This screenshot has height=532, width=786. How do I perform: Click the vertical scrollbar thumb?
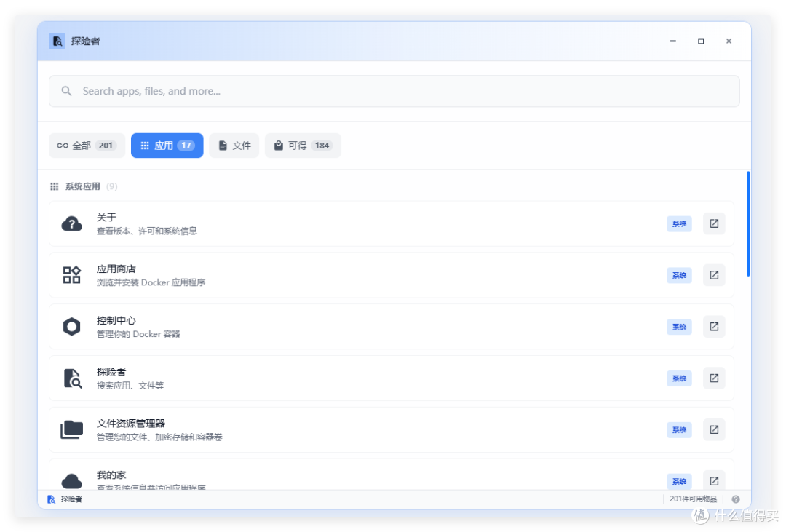click(x=748, y=223)
